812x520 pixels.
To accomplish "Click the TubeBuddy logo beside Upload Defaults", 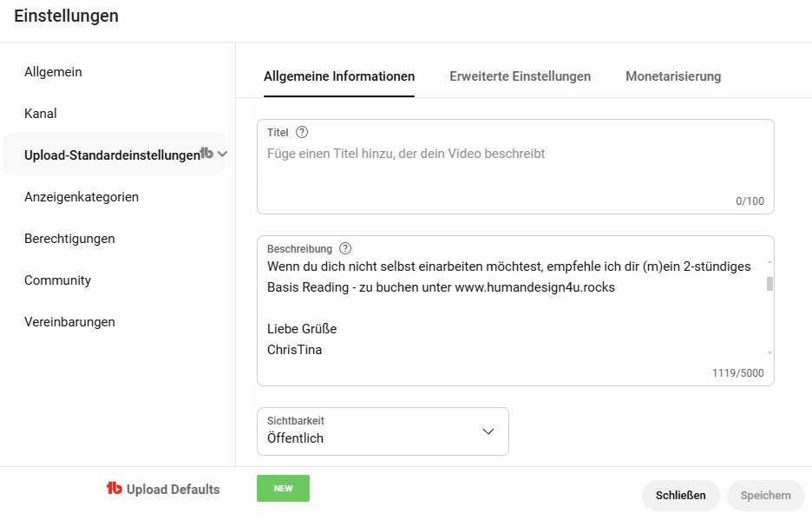I will (x=115, y=489).
